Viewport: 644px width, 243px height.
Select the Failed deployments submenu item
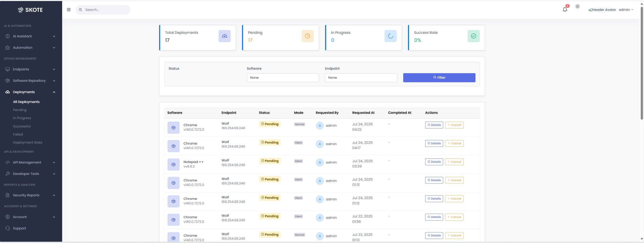point(18,134)
